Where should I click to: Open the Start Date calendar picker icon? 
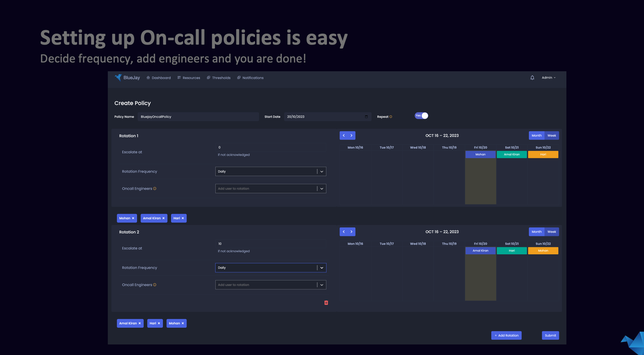click(x=366, y=117)
